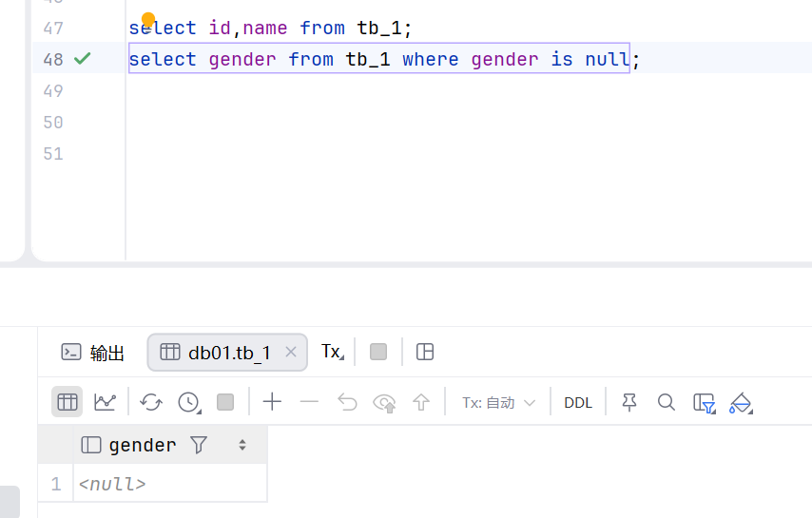This screenshot has width=812, height=518.
Task: Toggle the results layout view icon
Action: coord(425,352)
